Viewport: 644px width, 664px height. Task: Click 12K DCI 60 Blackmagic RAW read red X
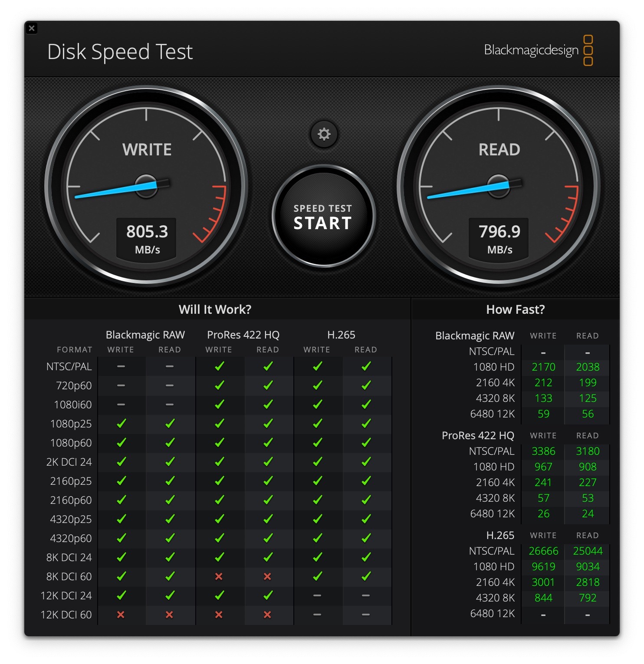[x=169, y=615]
